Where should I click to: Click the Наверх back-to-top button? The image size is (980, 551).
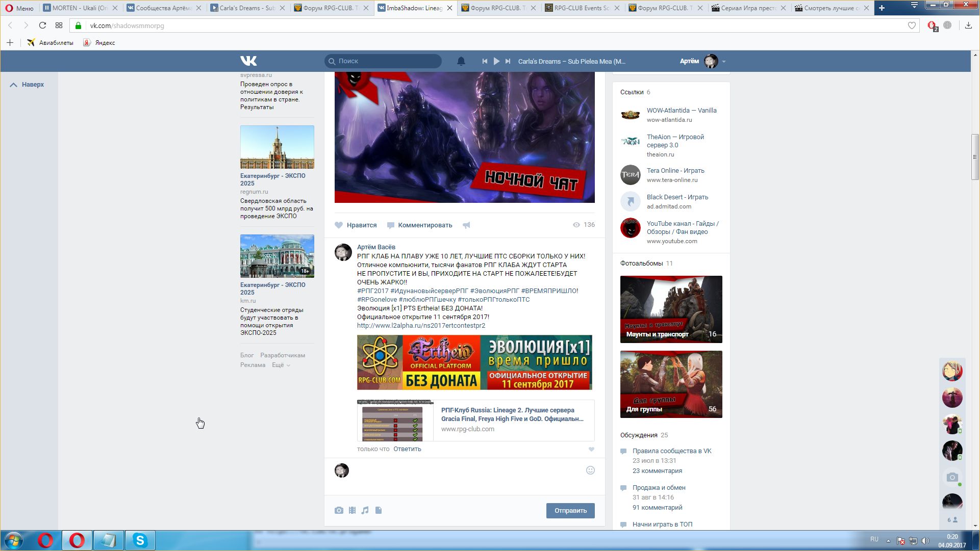(x=27, y=85)
